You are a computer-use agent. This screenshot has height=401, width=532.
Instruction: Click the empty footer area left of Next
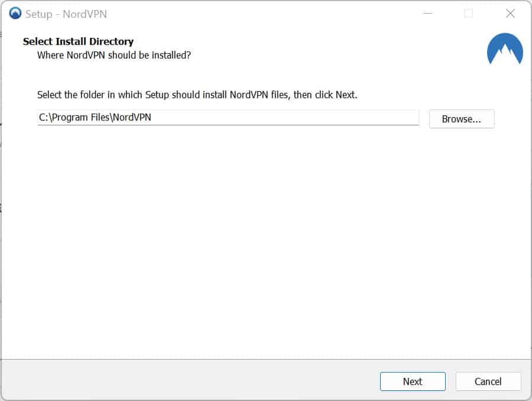[177, 381]
